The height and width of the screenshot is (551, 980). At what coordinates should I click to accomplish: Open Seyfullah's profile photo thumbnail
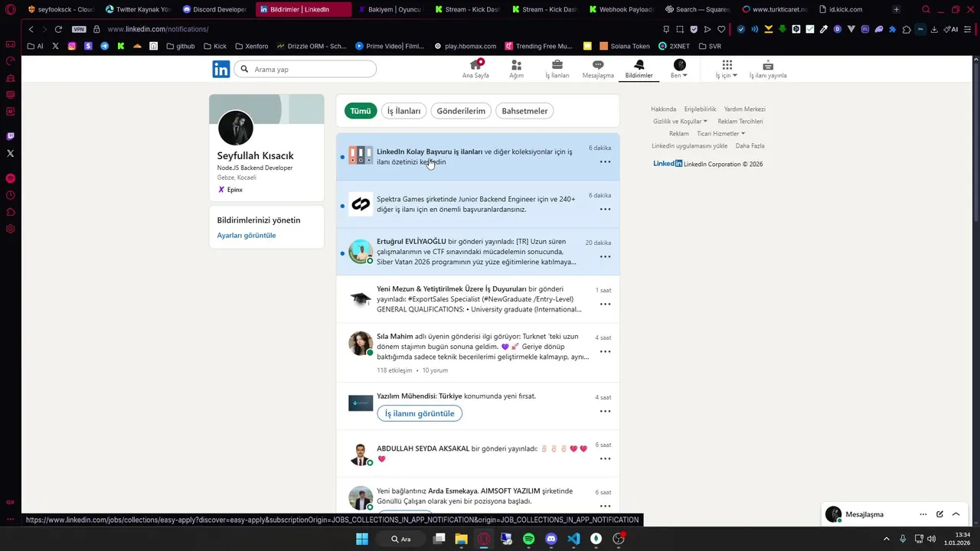[236, 128]
